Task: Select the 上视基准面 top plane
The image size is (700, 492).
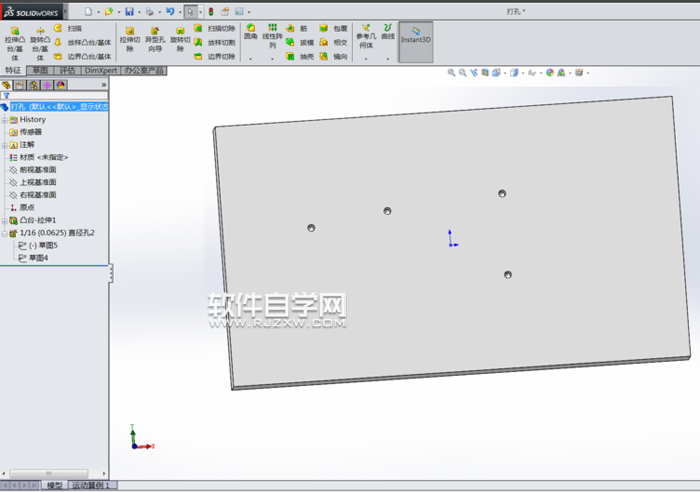Action: 33,182
